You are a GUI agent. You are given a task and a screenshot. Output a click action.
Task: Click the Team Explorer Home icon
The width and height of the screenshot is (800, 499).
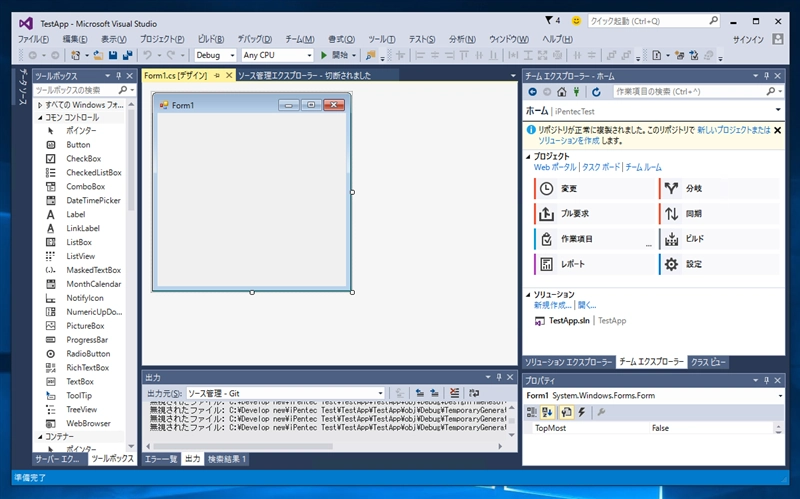click(x=562, y=92)
